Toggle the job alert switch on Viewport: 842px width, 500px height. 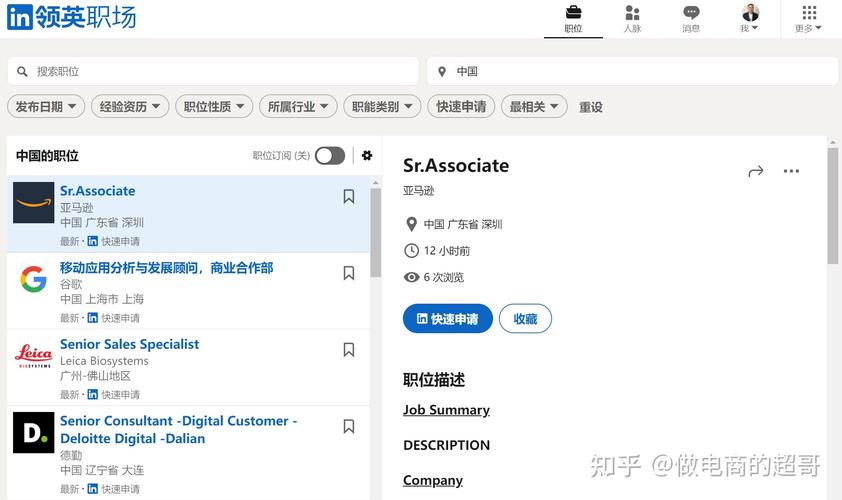(x=330, y=155)
